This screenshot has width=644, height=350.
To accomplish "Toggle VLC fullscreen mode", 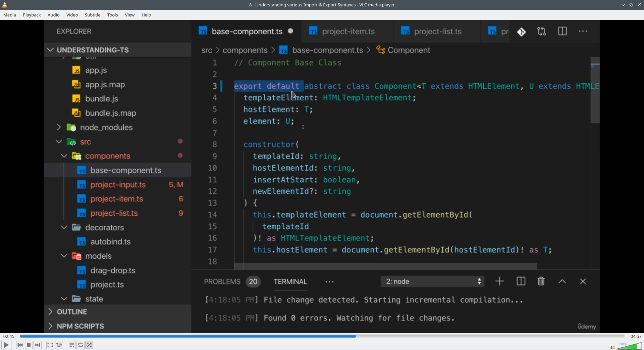I will coord(50,345).
